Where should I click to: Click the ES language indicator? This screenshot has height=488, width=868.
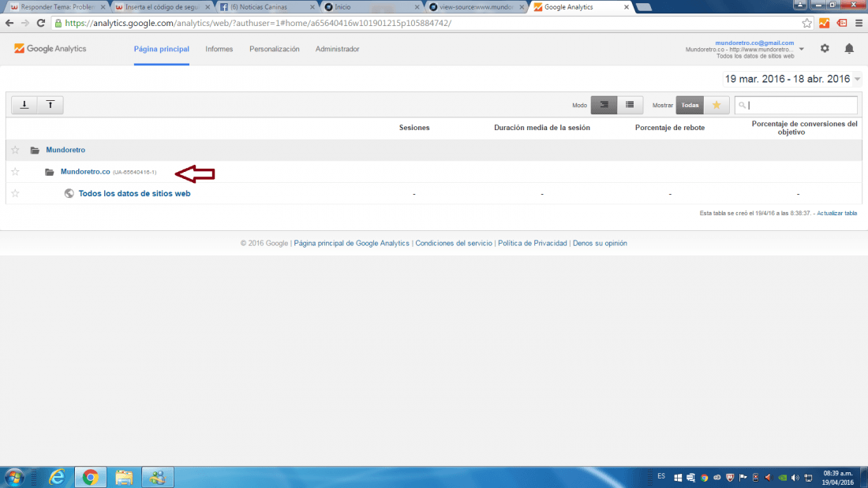[661, 476]
